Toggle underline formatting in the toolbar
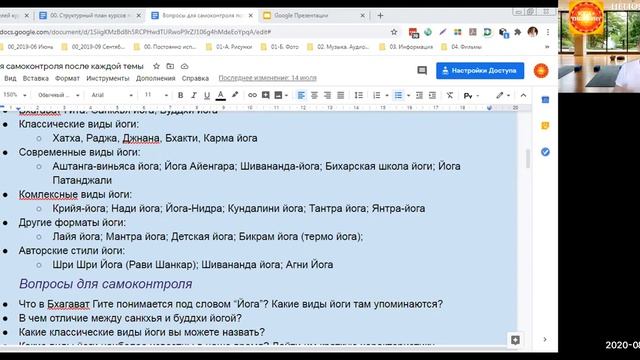Viewport: 640px width, 360px height. 207,95
